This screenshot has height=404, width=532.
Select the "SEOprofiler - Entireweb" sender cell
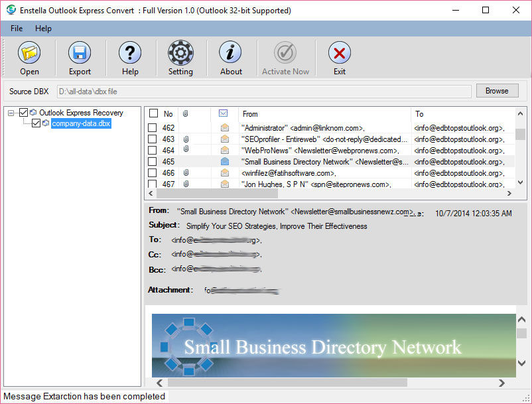324,139
